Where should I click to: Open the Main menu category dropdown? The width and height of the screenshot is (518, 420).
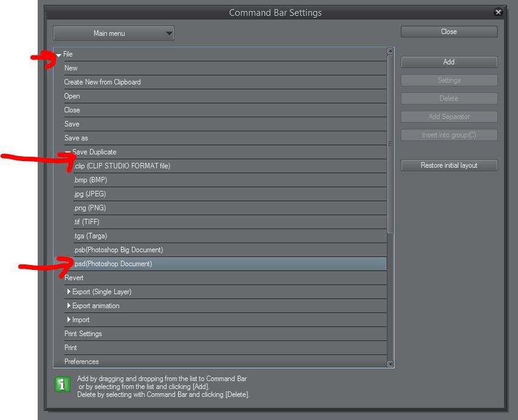(x=169, y=33)
